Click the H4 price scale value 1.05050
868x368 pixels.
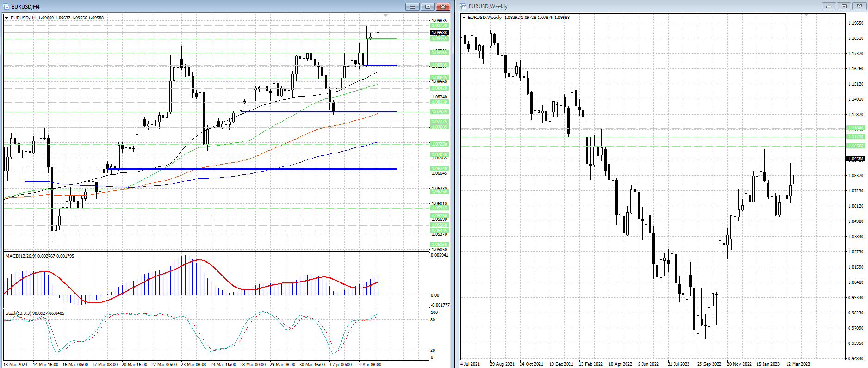pos(439,250)
